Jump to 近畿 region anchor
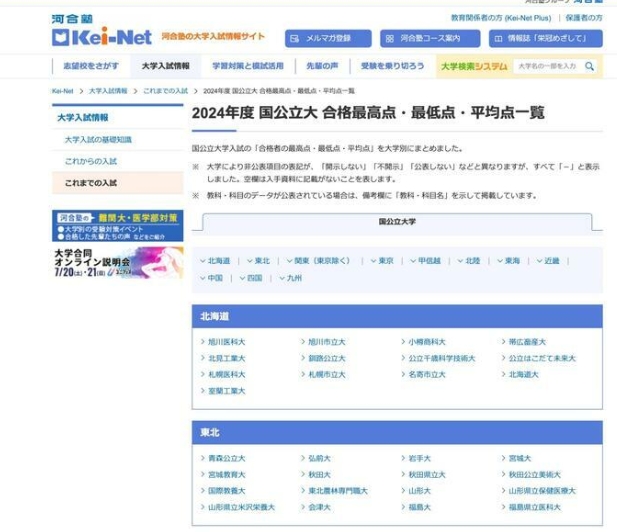The image size is (617, 532). 548,261
